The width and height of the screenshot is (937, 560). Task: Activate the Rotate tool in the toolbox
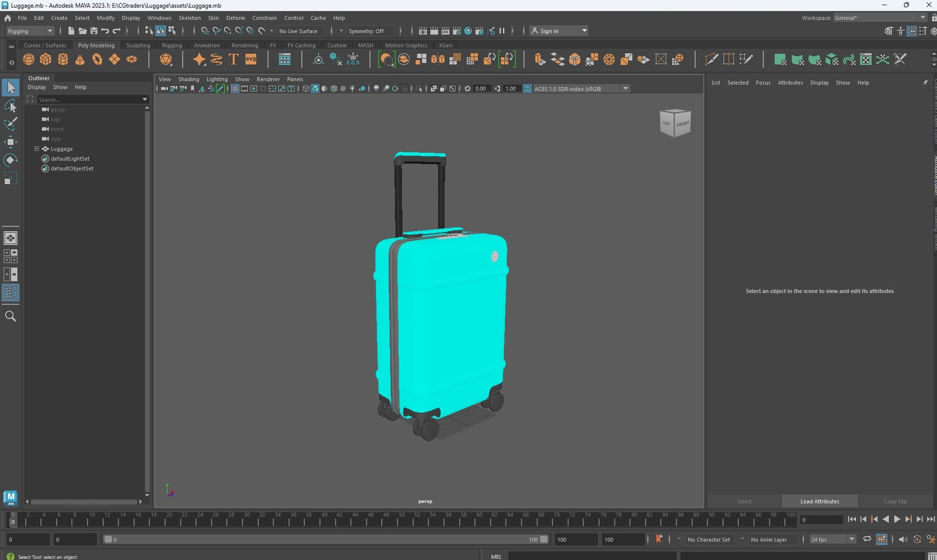tap(10, 160)
